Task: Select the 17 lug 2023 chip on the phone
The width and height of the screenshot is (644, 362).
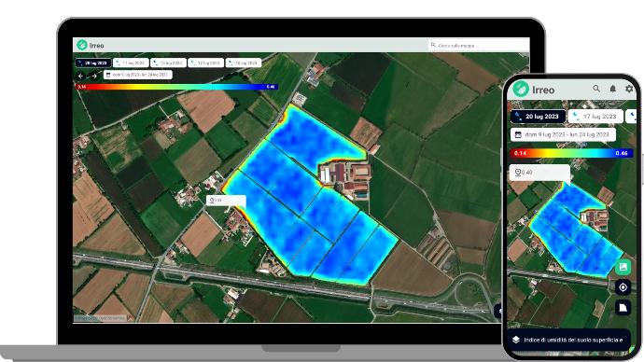Action: [x=595, y=117]
